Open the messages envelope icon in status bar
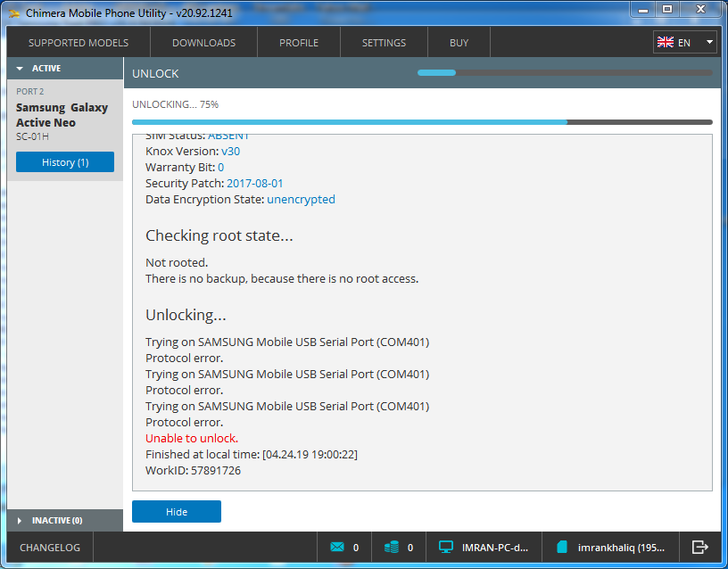The image size is (728, 569). pyautogui.click(x=337, y=548)
